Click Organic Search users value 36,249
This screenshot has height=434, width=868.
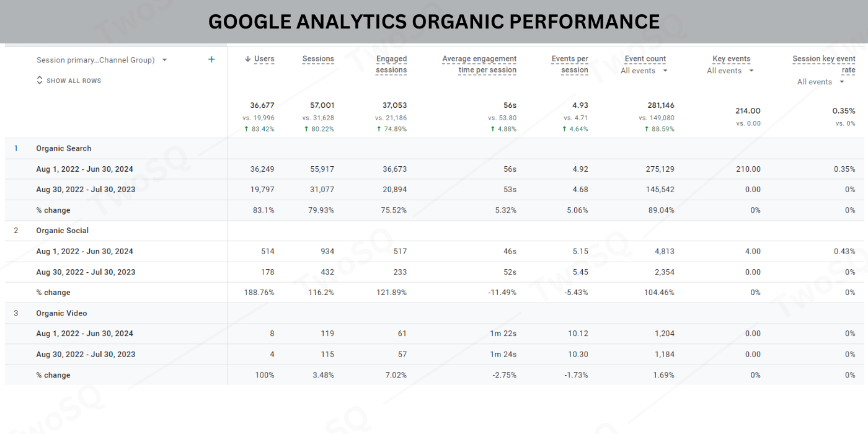pos(262,169)
